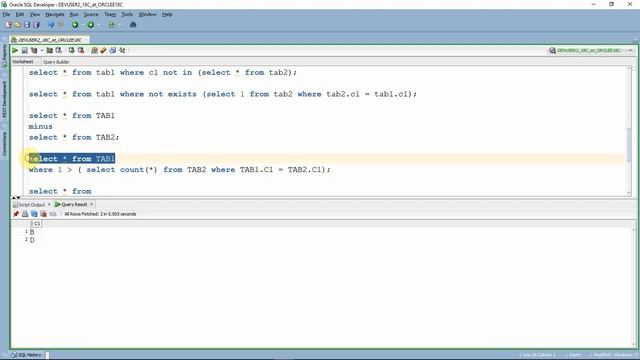Screen dimensions: 640x360
Task: Click the binoculars find database object icon
Action: pyautogui.click(x=133, y=25)
